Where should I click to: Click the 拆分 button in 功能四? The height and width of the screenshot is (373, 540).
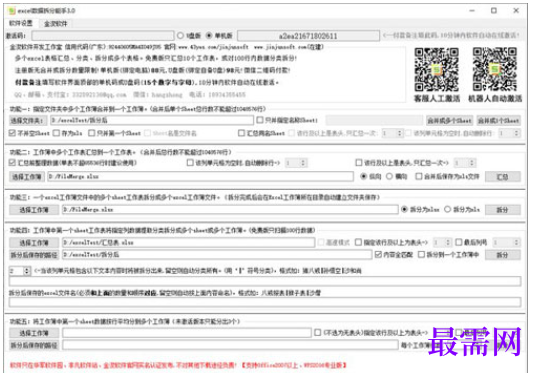(502, 255)
